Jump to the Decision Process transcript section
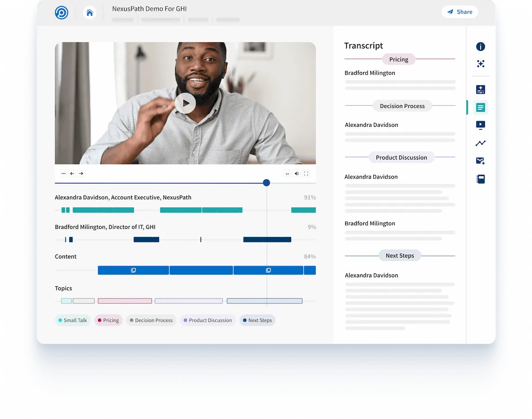 click(402, 106)
